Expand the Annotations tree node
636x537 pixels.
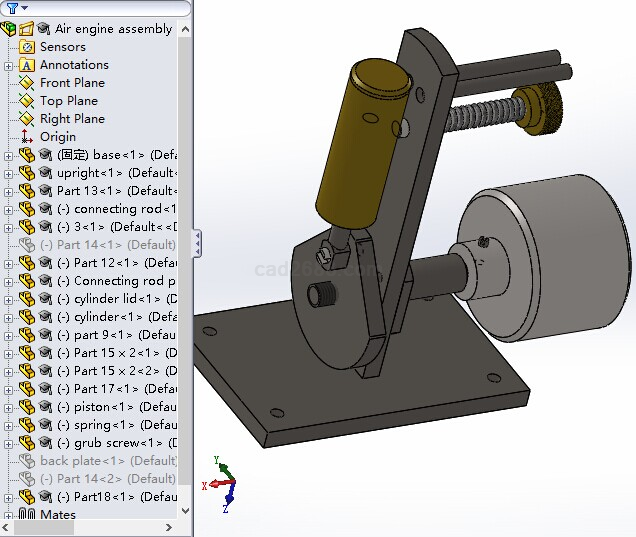(9, 65)
